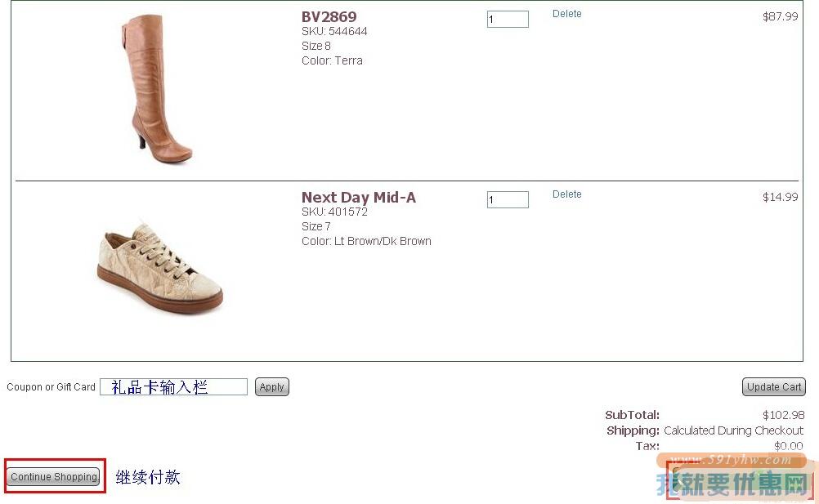Screen dimensions: 819x504
Task: Focus the quantity field for Next Day Mid-A
Action: click(x=508, y=199)
